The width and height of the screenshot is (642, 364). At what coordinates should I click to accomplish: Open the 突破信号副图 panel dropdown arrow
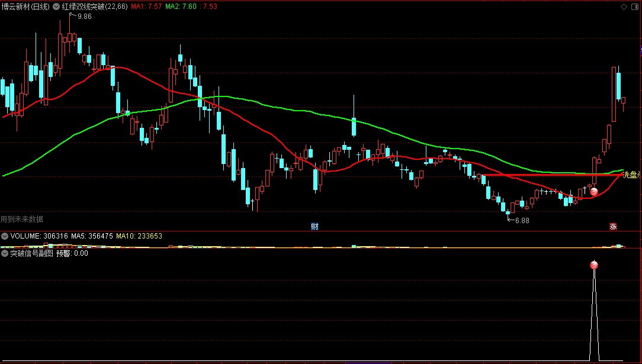click(x=5, y=253)
